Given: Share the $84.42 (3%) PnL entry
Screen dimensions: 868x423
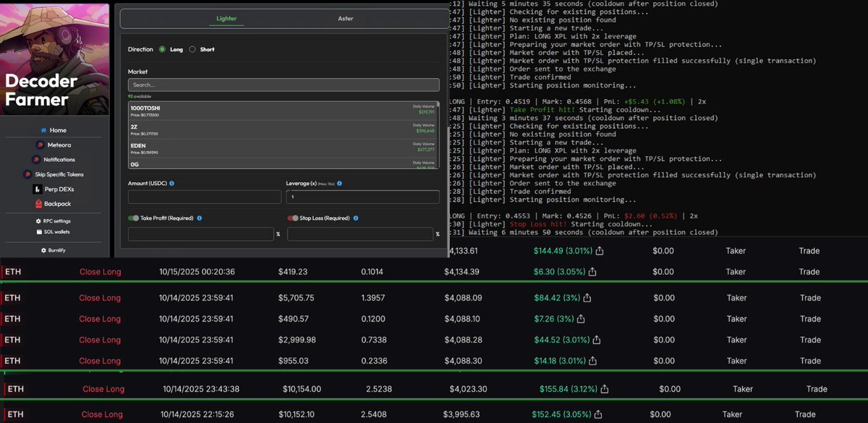Looking at the screenshot, I should (x=587, y=297).
